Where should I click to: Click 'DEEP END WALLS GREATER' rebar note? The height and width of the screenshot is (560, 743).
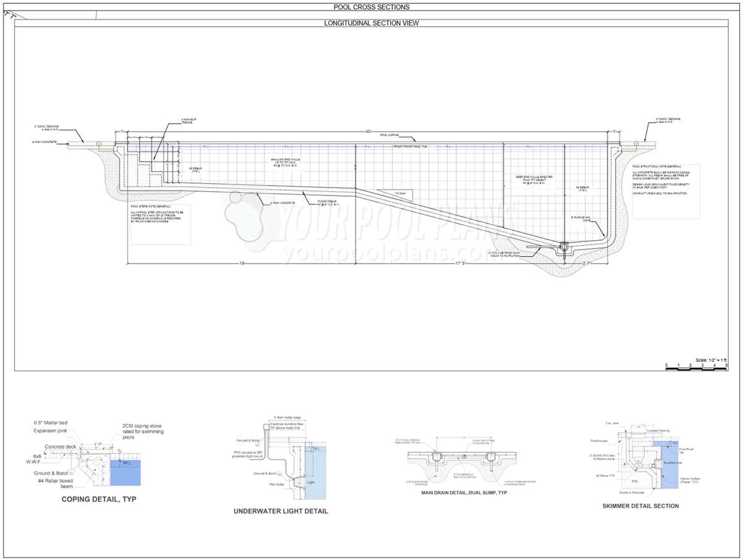[534, 180]
